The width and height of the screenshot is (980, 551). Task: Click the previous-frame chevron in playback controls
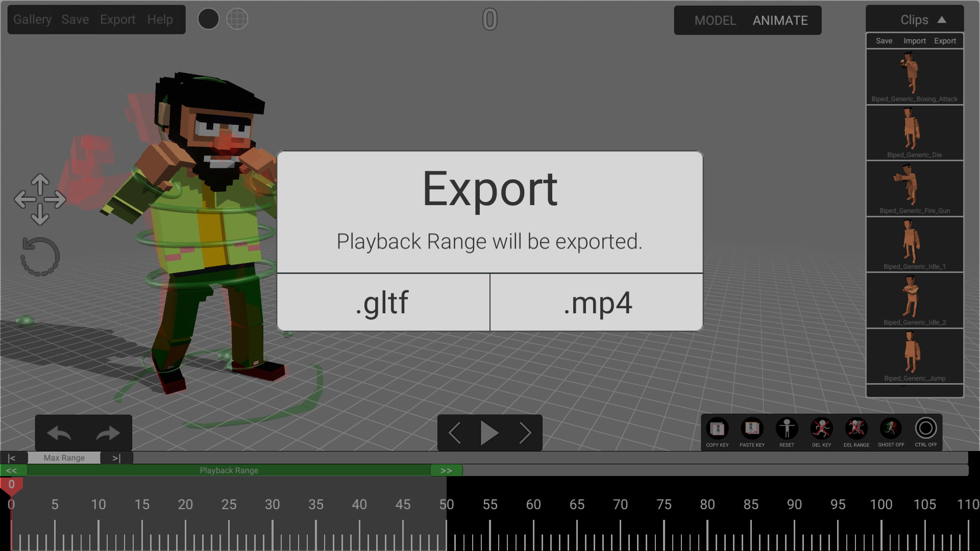tap(454, 433)
